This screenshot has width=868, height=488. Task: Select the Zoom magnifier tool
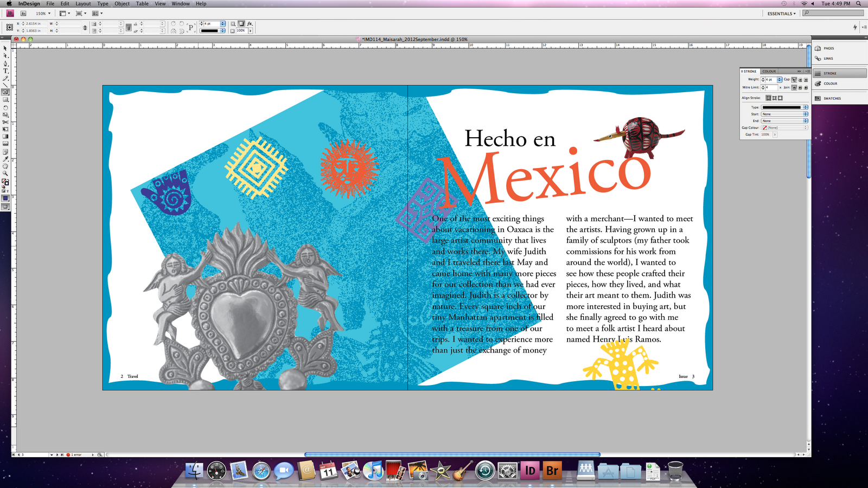[5, 173]
